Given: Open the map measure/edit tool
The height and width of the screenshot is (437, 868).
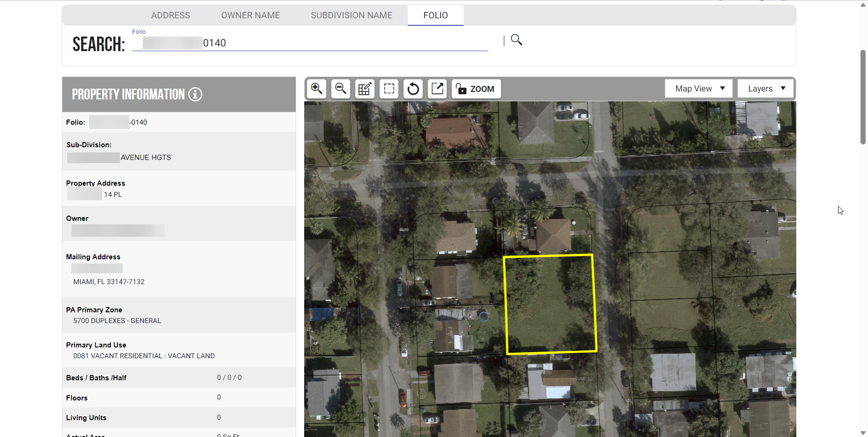Looking at the screenshot, I should pyautogui.click(x=365, y=89).
